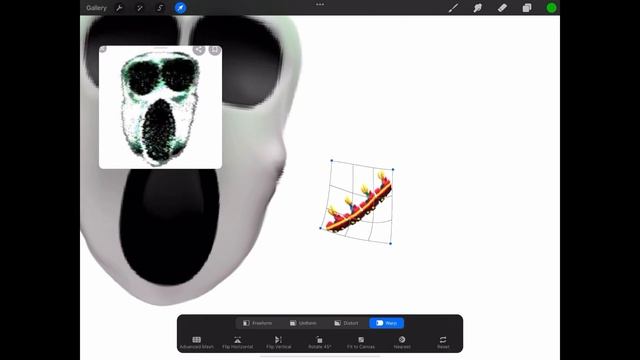The width and height of the screenshot is (640, 360).
Task: Select the Selection S tool
Action: point(160,8)
